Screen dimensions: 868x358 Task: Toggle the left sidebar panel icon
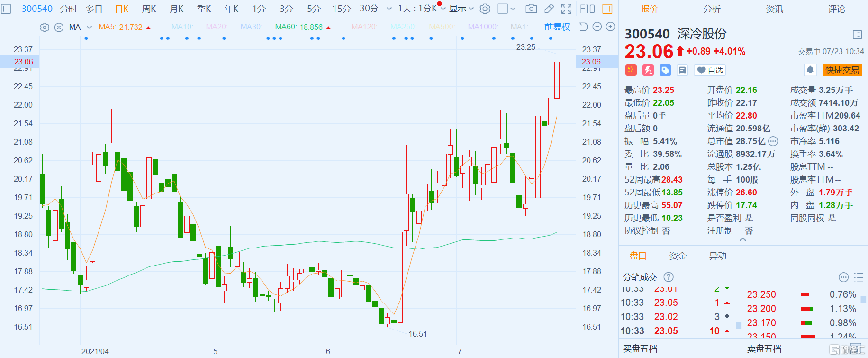point(6,9)
